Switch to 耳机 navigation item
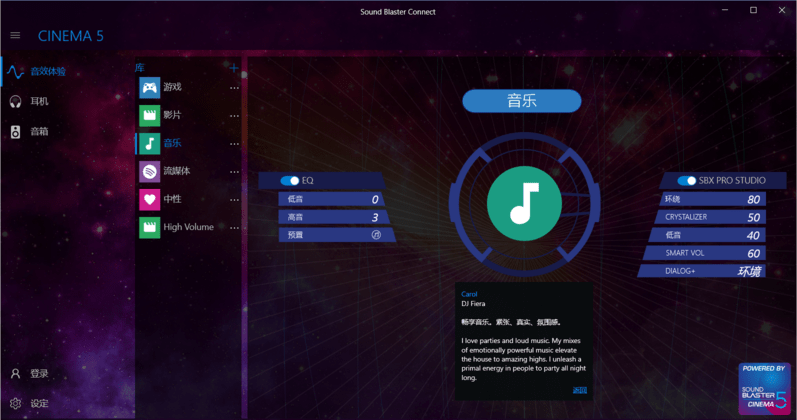This screenshot has height=420, width=797. tap(39, 101)
